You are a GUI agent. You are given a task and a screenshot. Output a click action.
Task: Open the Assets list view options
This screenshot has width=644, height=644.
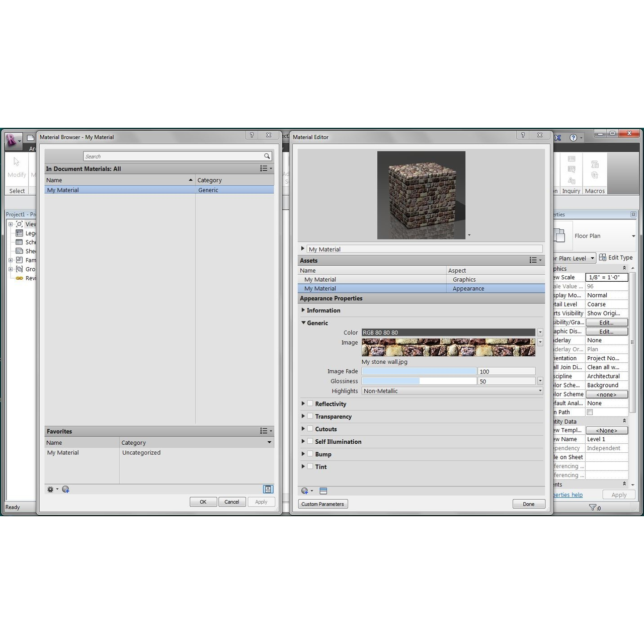535,260
